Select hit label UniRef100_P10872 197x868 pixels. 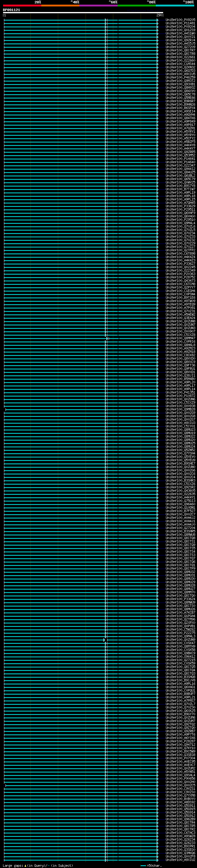pos(180,396)
